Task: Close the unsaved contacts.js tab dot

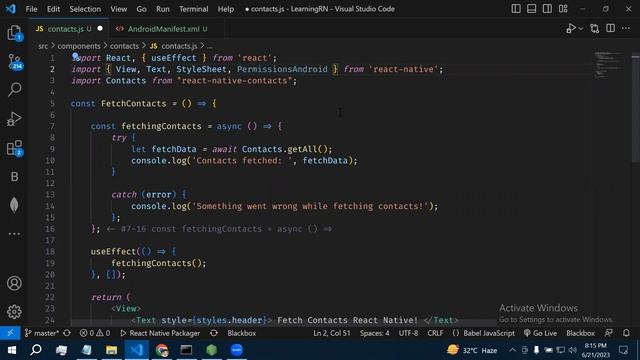Action: click(x=100, y=29)
